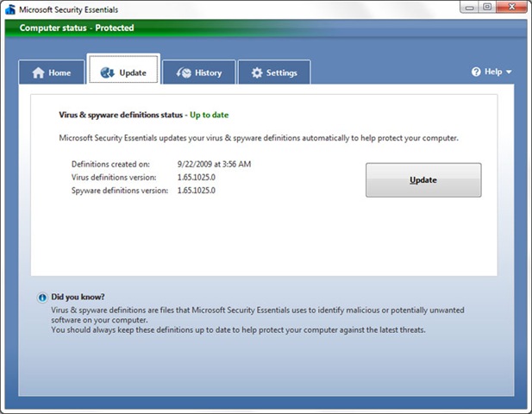Click the green Up to date status text

[x=209, y=115]
